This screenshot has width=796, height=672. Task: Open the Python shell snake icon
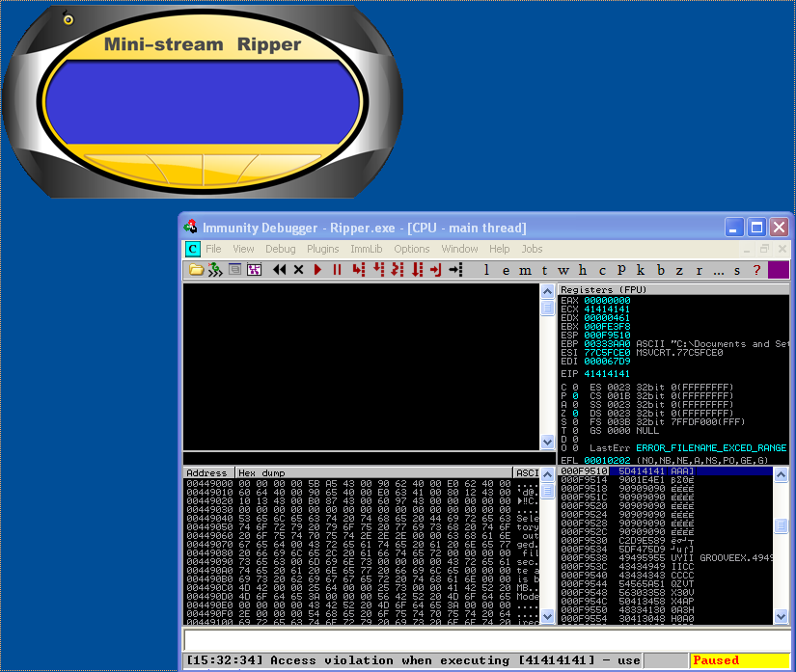[215, 270]
